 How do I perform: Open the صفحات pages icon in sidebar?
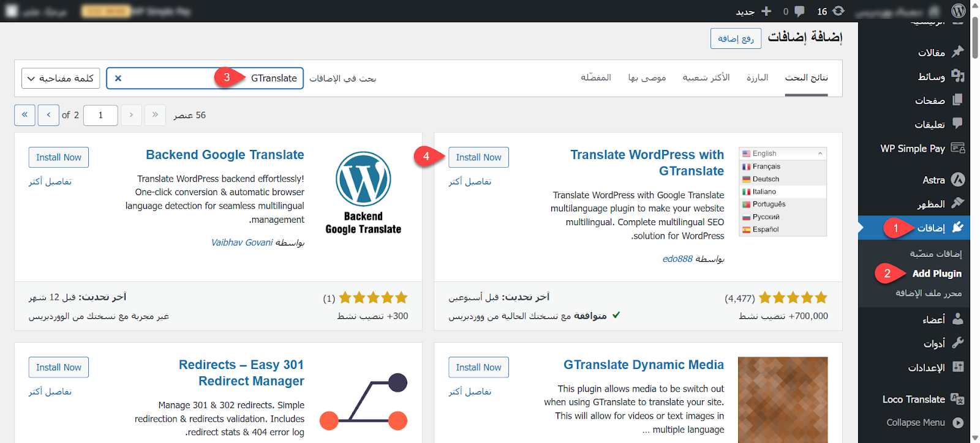(x=958, y=100)
